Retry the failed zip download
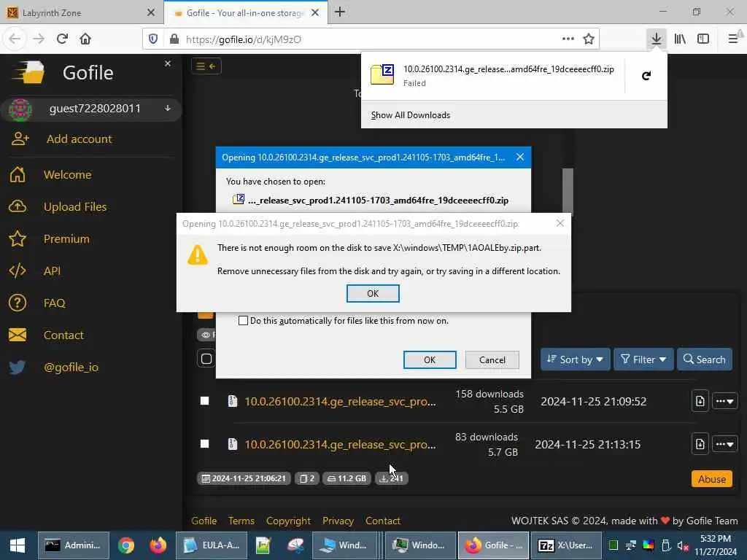 646,76
